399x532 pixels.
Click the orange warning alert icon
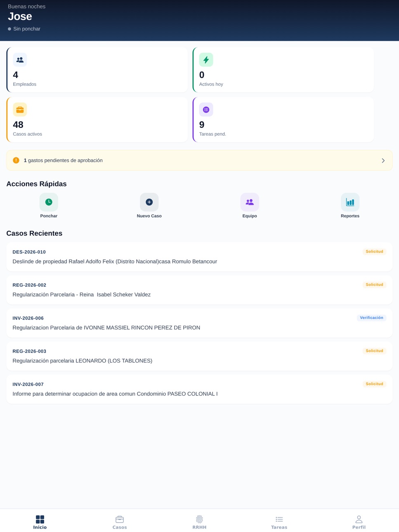pos(16,160)
